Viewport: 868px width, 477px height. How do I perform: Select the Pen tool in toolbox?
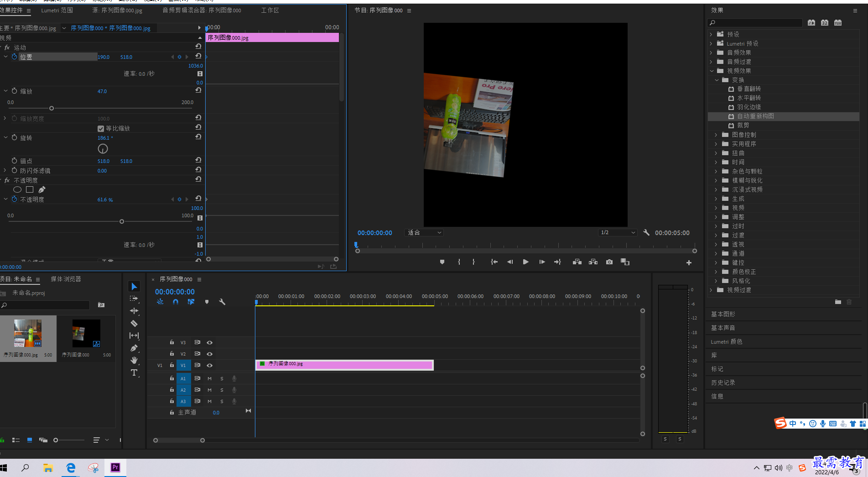click(x=134, y=348)
